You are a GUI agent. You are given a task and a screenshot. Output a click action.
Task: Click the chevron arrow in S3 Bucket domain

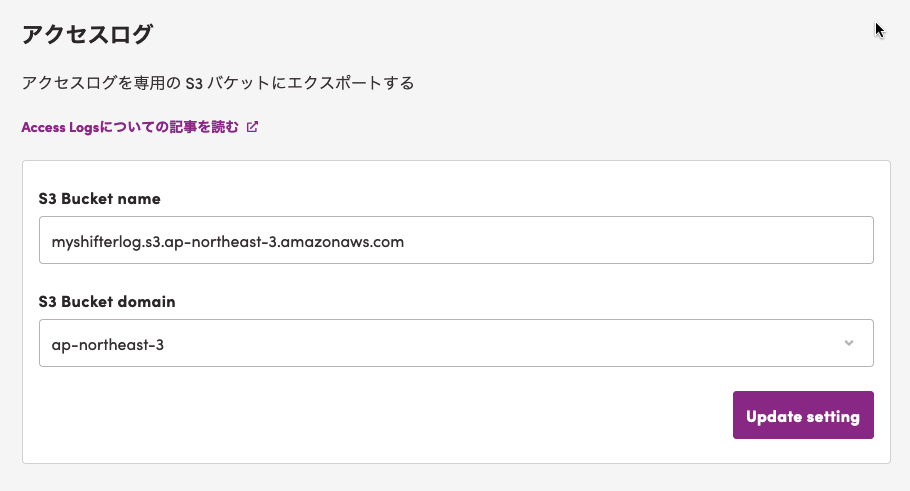pos(848,343)
